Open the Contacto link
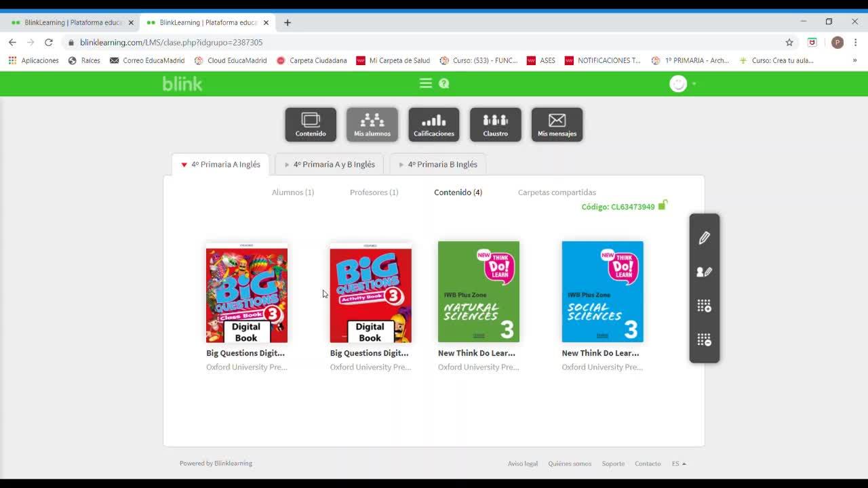 pos(648,464)
